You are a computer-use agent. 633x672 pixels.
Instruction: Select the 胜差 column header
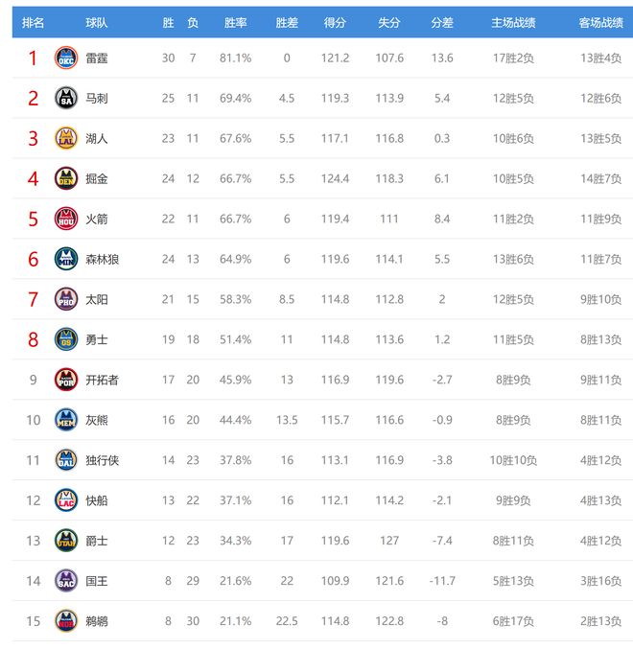[286, 22]
